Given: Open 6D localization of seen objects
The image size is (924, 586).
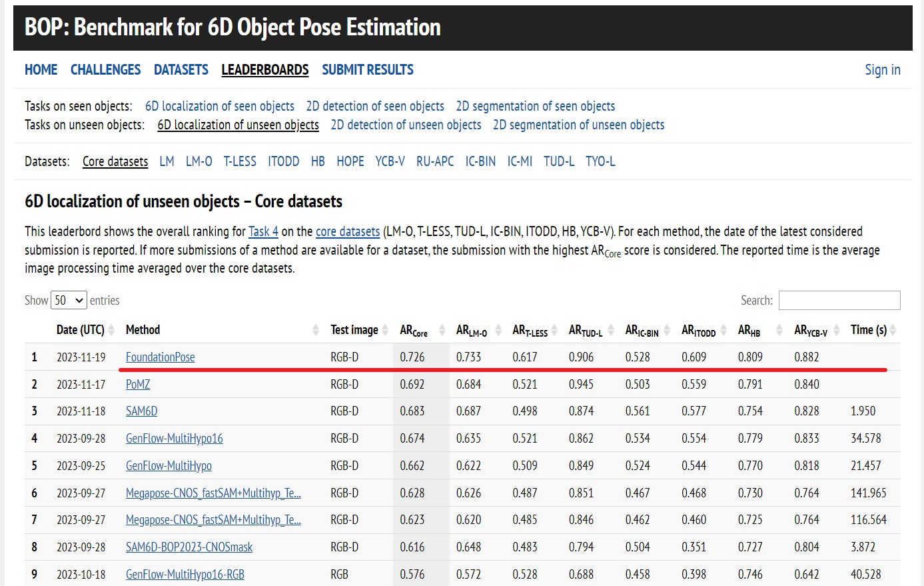Looking at the screenshot, I should coord(220,106).
